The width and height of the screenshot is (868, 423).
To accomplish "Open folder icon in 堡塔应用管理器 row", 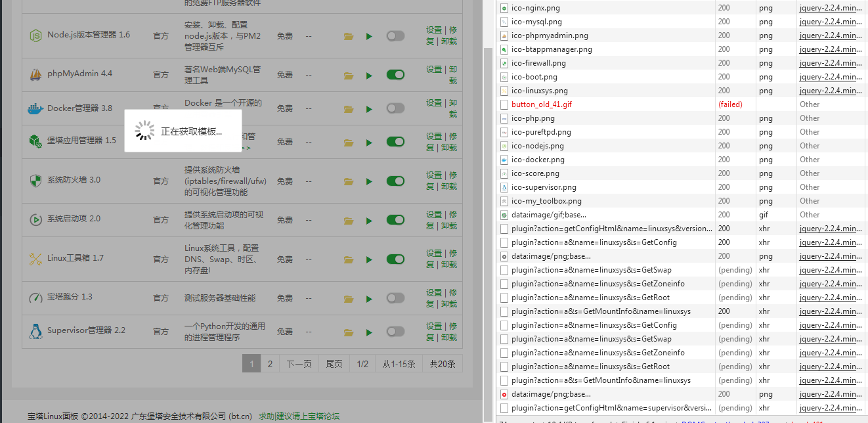I will pos(349,142).
